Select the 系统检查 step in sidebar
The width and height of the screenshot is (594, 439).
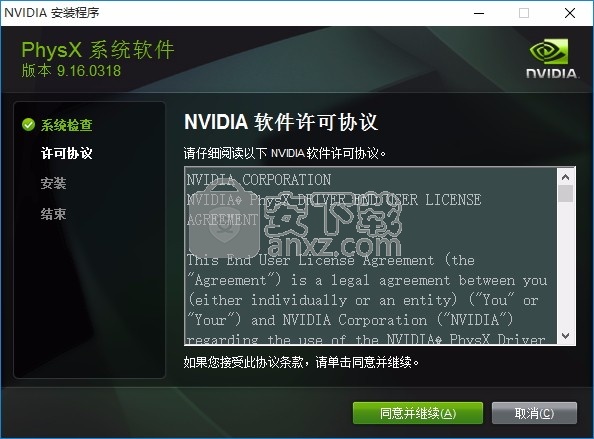[x=67, y=125]
